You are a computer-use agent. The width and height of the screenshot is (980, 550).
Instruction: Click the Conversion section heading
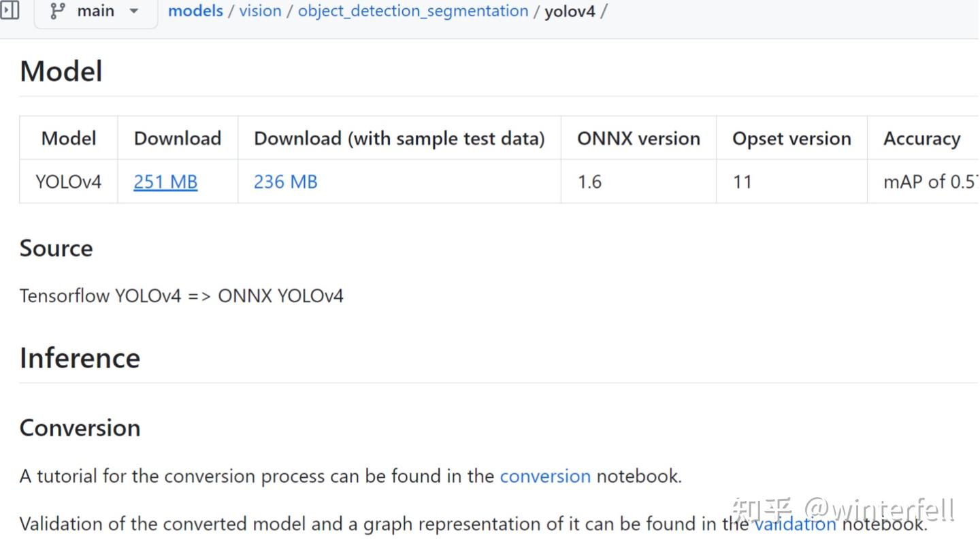[80, 427]
